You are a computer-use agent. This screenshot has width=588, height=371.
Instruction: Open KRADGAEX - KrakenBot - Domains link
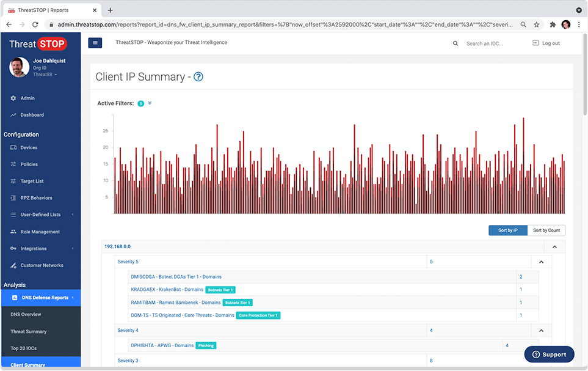(x=167, y=290)
